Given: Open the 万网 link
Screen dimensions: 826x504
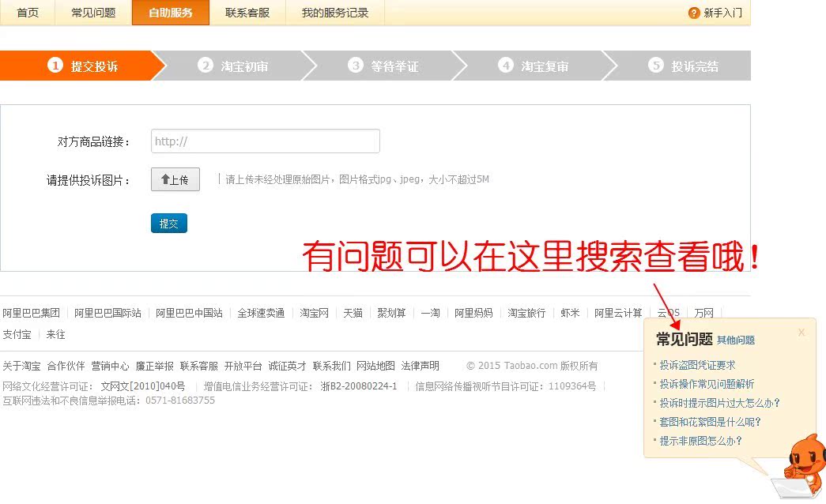Looking at the screenshot, I should point(703,313).
